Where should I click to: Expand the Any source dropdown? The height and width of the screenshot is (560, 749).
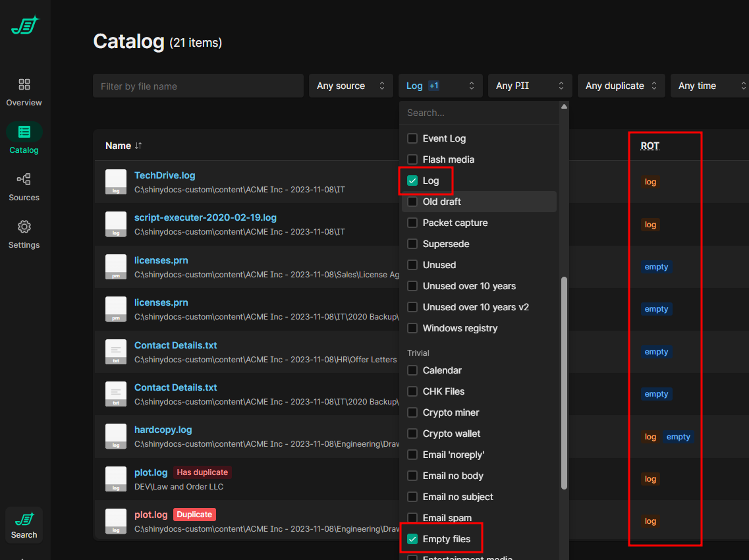coord(350,86)
